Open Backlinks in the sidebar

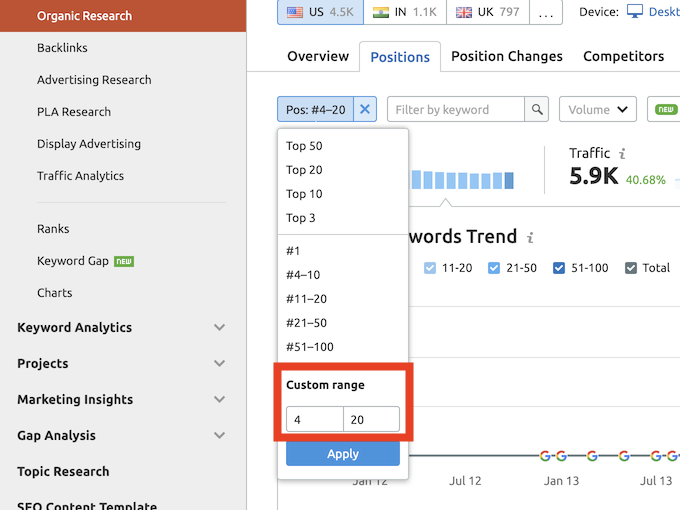(x=62, y=48)
